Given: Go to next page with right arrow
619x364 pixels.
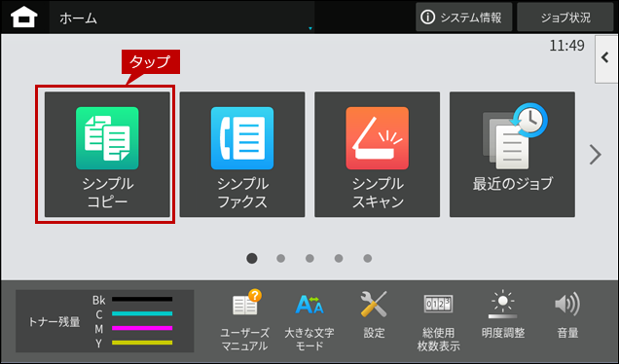Looking at the screenshot, I should point(595,155).
